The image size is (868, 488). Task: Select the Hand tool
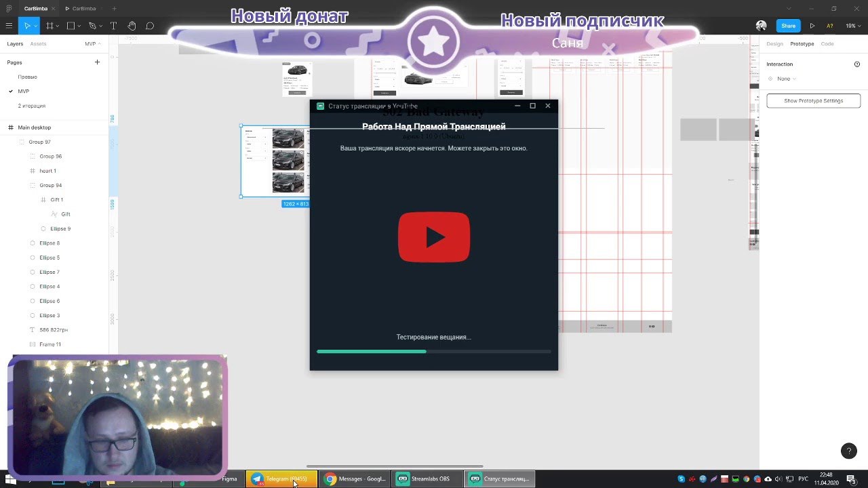(x=132, y=26)
